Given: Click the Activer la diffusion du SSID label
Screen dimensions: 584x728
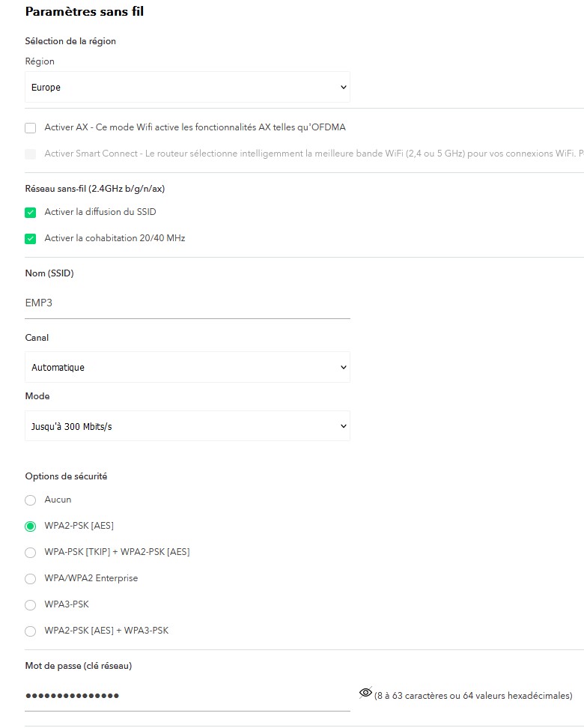Looking at the screenshot, I should tap(100, 213).
